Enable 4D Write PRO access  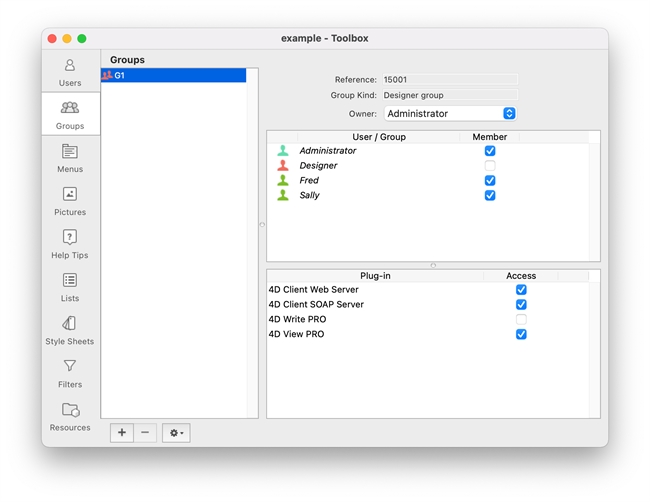pyautogui.click(x=521, y=320)
